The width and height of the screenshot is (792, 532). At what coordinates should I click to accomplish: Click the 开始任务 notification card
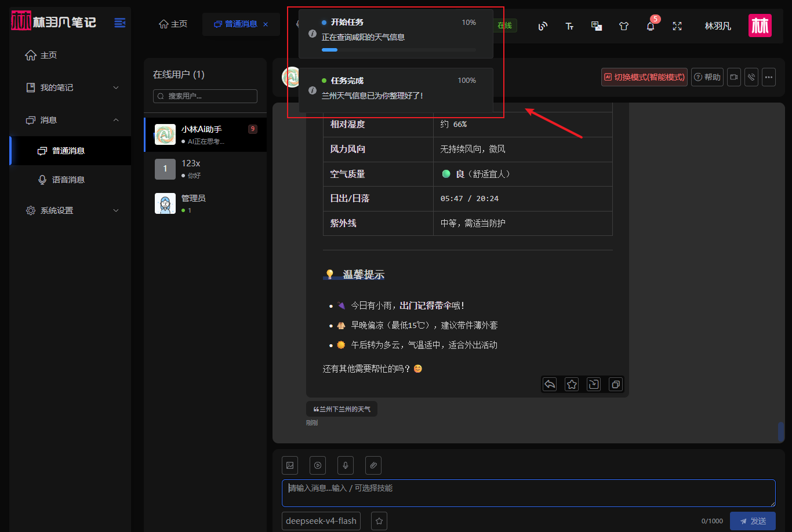[396, 34]
